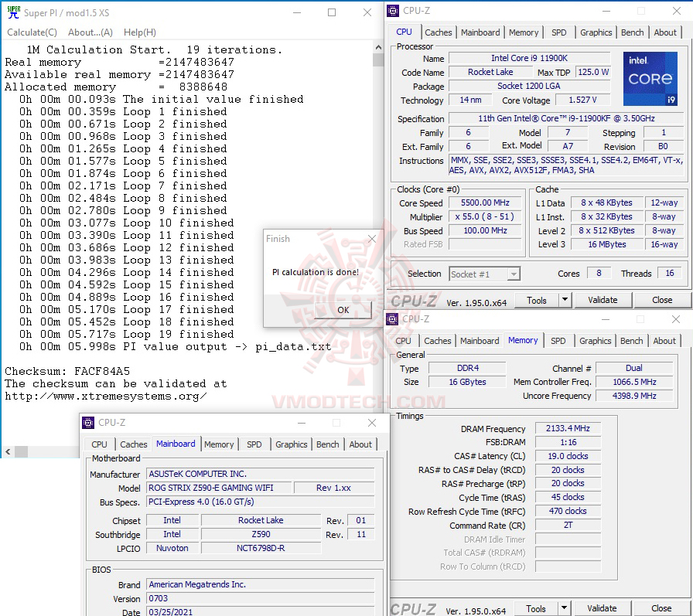Click the CPU-Z icon in Memory window title
Viewport: 693px width, 616px height.
point(391,318)
